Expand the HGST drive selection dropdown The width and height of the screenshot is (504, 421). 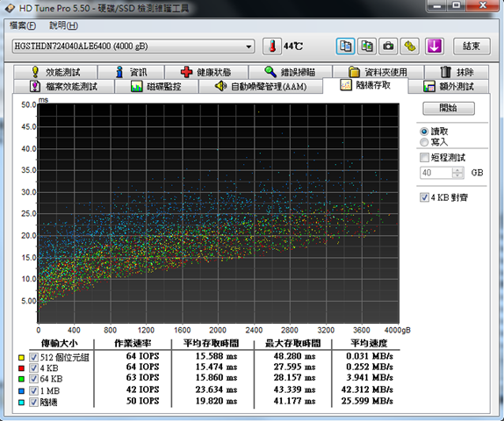coord(248,46)
